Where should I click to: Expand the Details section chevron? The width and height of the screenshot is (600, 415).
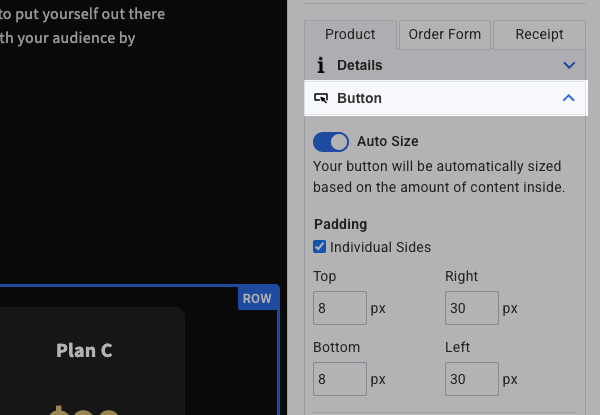tap(569, 65)
